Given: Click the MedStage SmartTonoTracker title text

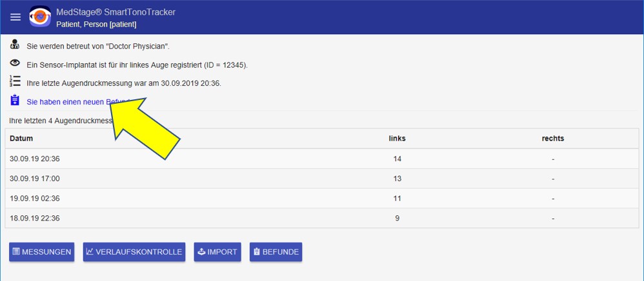Looking at the screenshot, I should click(x=125, y=12).
